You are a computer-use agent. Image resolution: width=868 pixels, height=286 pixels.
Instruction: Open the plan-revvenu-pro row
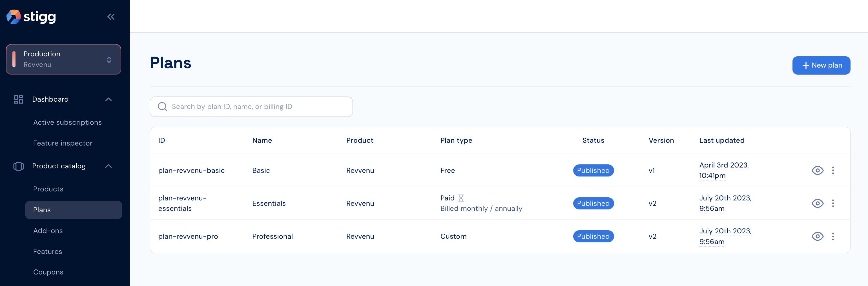500,236
